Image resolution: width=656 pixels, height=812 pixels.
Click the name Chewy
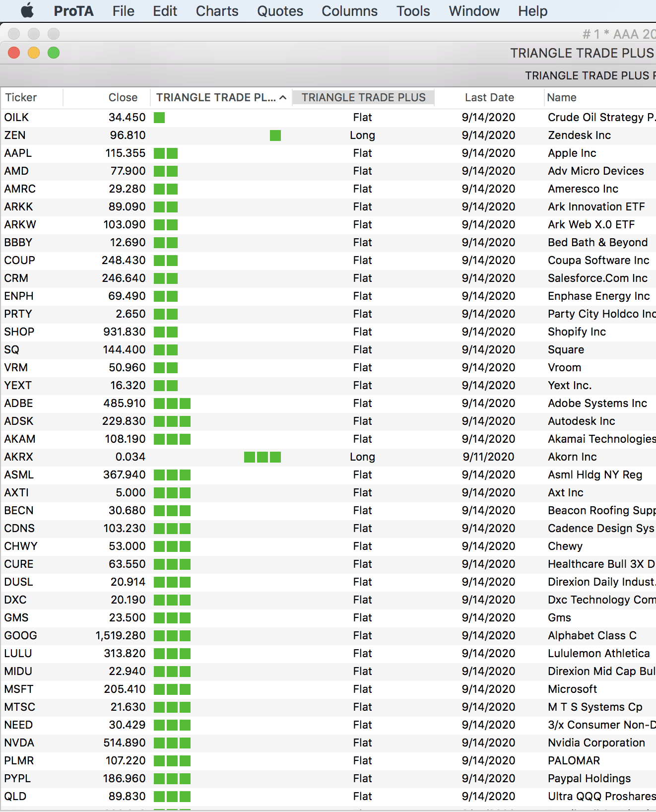click(x=565, y=546)
